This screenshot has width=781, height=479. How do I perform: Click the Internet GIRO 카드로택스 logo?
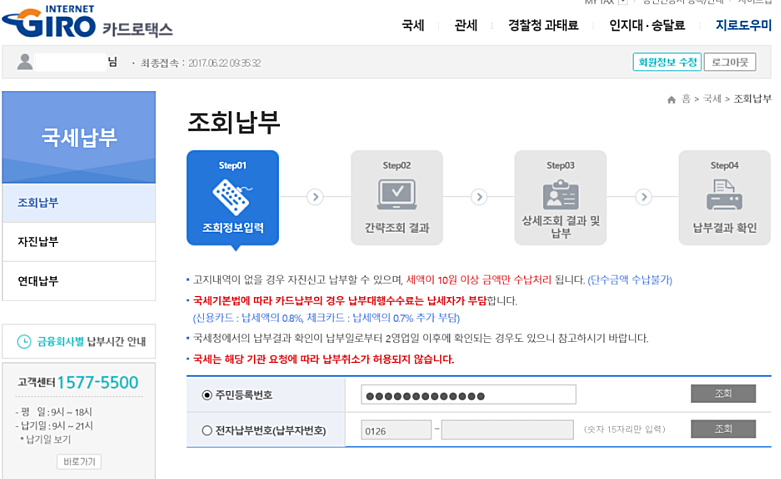click(87, 21)
